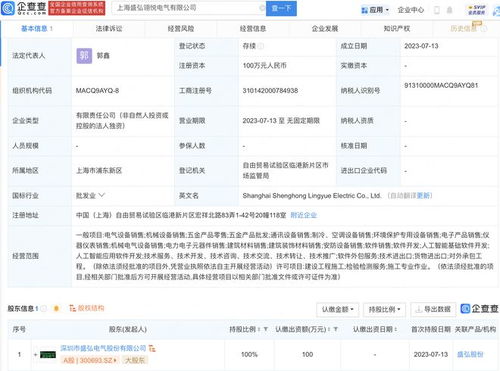Open the 认缴金额 filter dropdown
The height and width of the screenshot is (371, 500).
[x=337, y=310]
